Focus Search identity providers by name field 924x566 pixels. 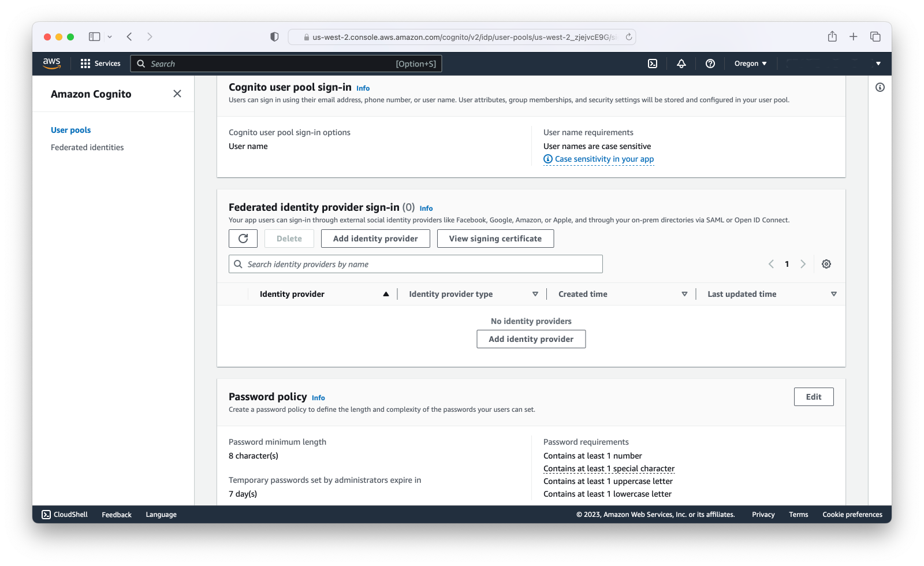coord(416,264)
